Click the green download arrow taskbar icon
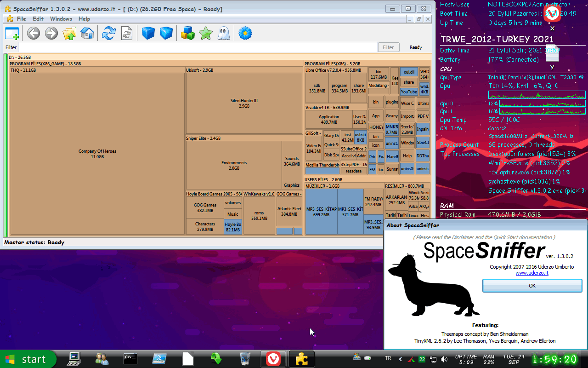Viewport: 588px width, 368px height. point(217,359)
